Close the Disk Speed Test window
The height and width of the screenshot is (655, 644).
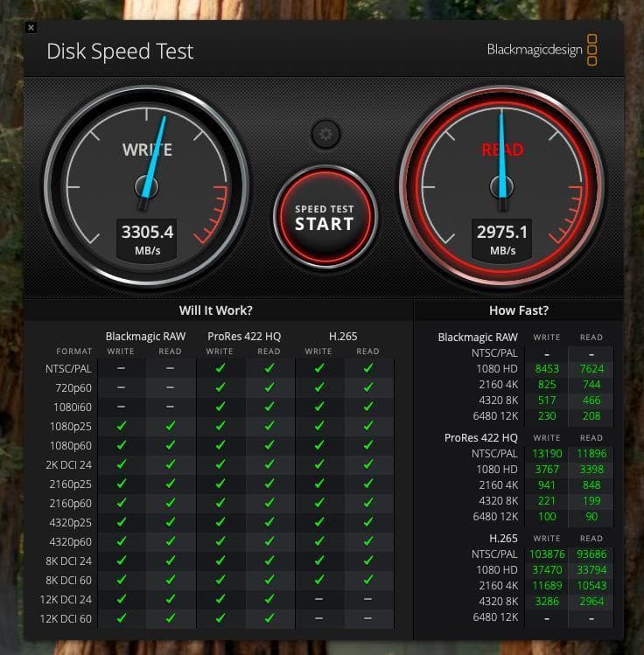tap(31, 28)
